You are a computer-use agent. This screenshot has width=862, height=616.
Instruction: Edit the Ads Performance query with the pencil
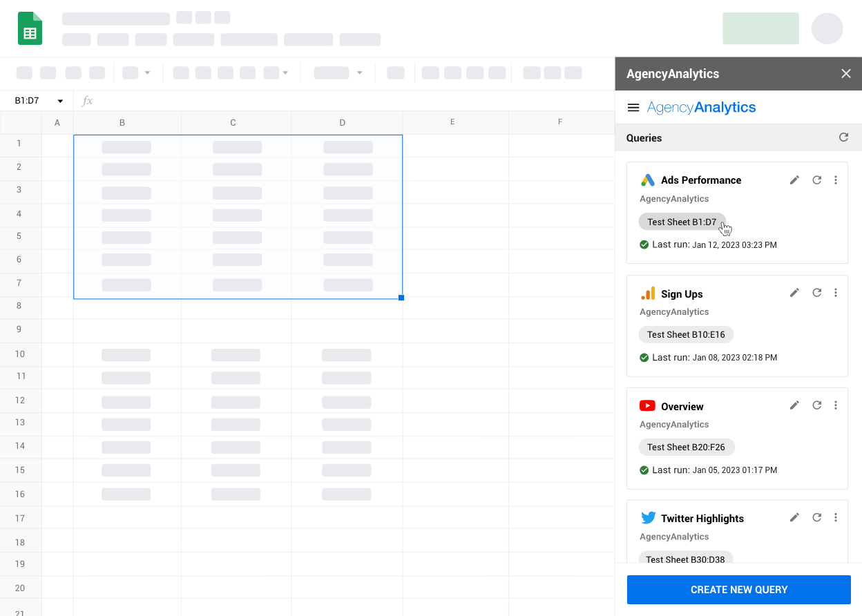794,179
